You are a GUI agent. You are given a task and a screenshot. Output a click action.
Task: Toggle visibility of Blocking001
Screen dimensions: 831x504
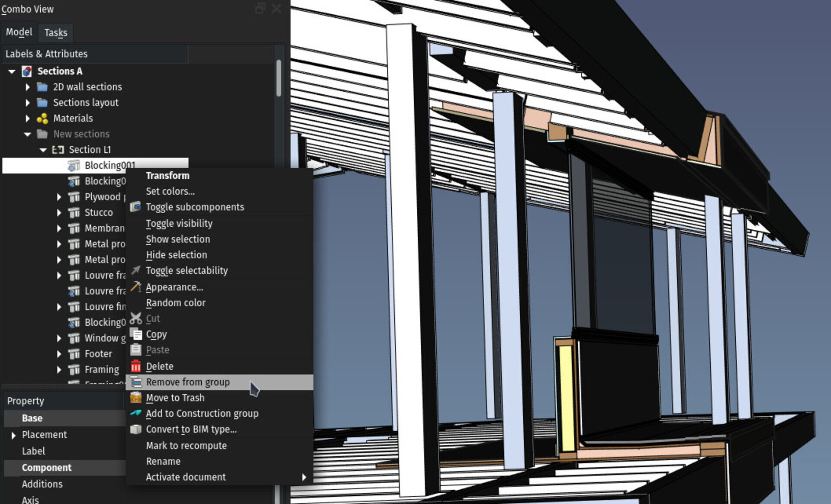pyautogui.click(x=179, y=223)
